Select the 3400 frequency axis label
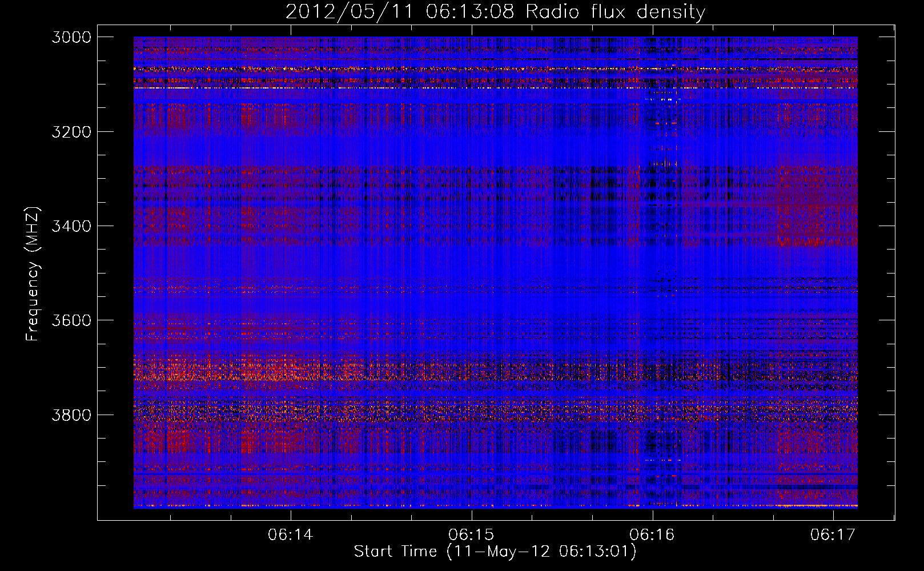 [x=71, y=226]
